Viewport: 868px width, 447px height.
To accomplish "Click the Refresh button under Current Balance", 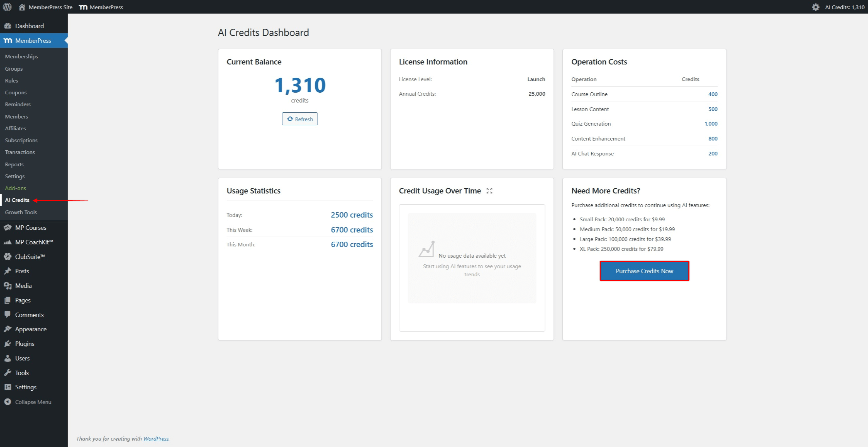I will (x=300, y=119).
